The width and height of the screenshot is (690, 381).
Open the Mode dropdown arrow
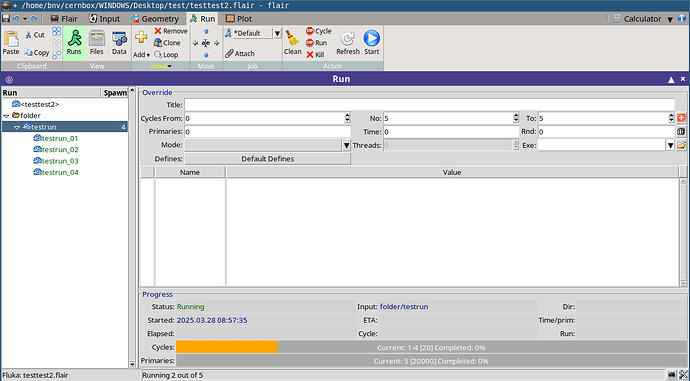346,145
